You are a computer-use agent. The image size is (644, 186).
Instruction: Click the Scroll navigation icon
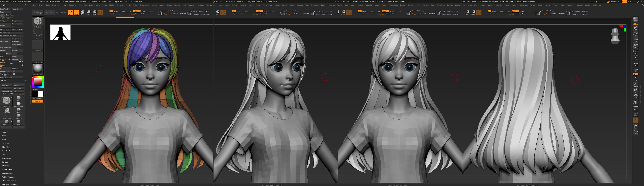tap(636, 28)
